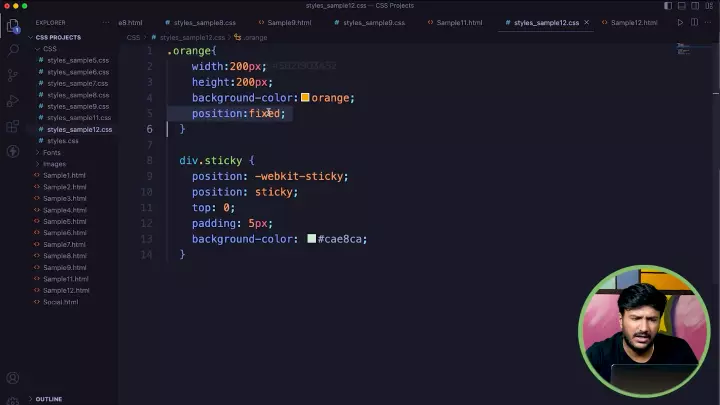Screen dimensions: 720x405
Task: Split the editor to the right
Action: 695,22
